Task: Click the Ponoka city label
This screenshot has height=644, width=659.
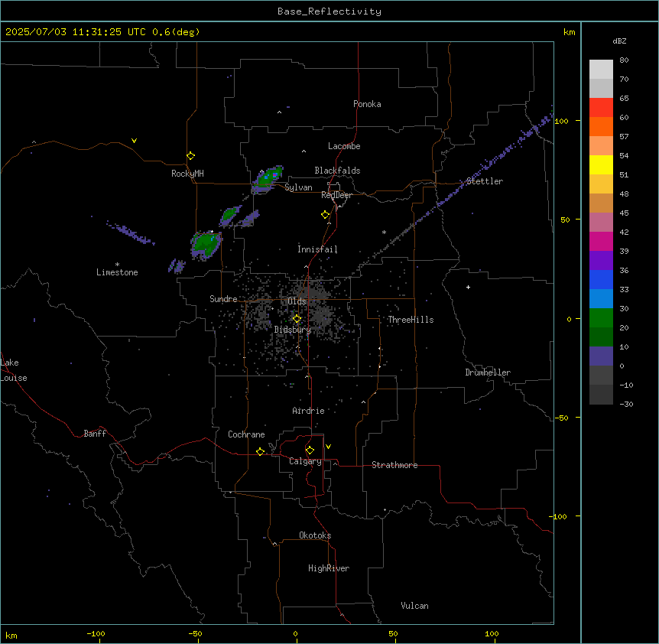Action: tap(367, 104)
